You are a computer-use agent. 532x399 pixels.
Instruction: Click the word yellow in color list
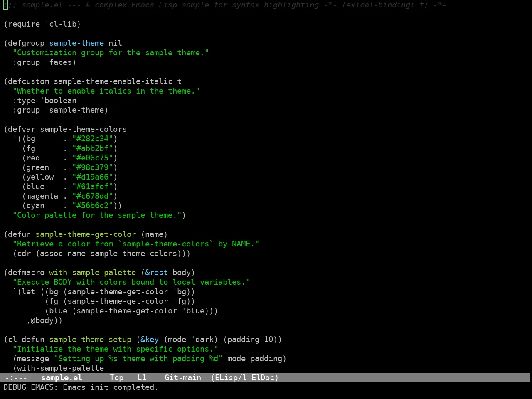click(40, 177)
